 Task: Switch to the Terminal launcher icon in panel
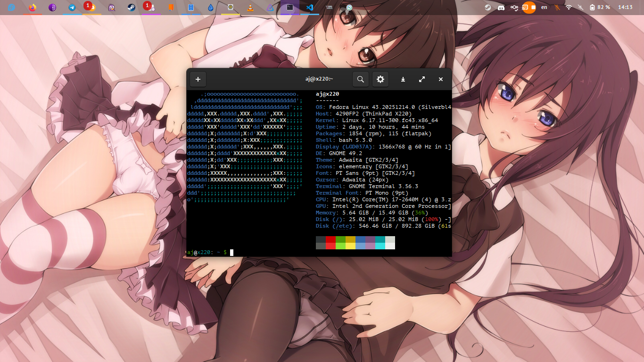click(290, 8)
